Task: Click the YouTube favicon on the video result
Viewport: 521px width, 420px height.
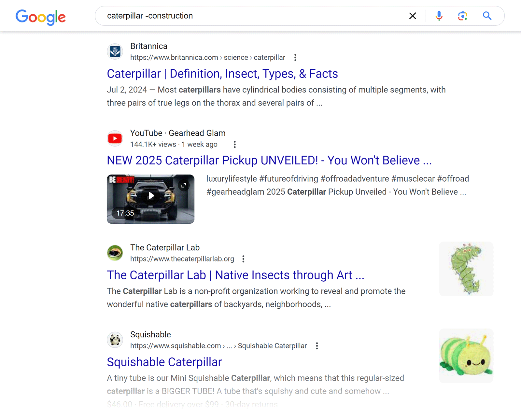Action: (x=115, y=138)
